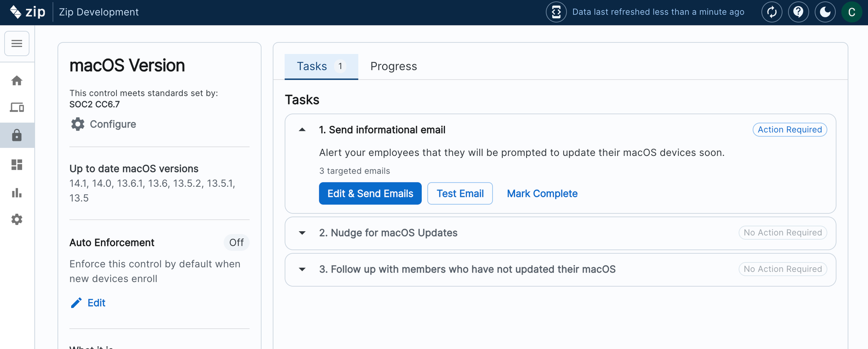868x349 pixels.
Task: Click the refresh data icon
Action: [772, 12]
